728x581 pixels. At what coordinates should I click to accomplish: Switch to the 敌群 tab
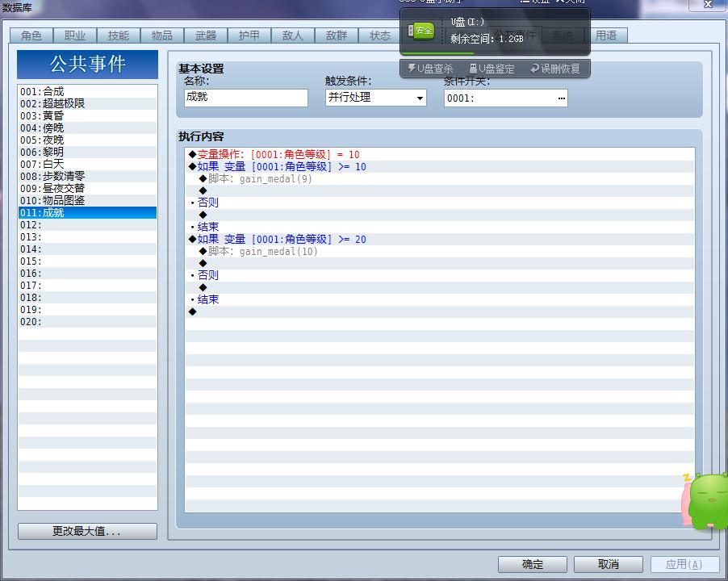point(337,36)
